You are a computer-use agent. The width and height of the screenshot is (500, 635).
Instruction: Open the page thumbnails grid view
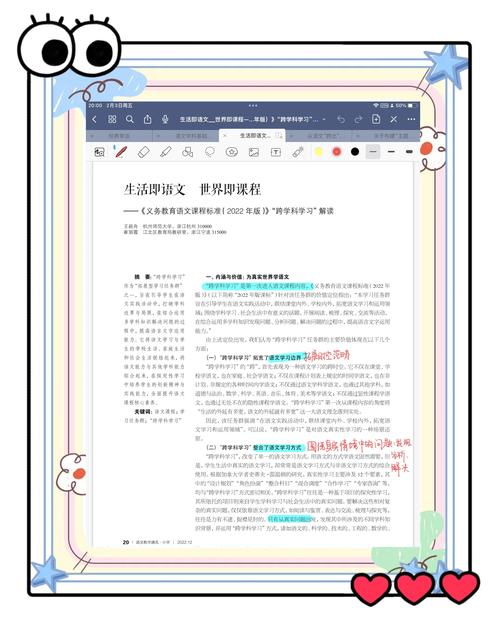tap(112, 119)
